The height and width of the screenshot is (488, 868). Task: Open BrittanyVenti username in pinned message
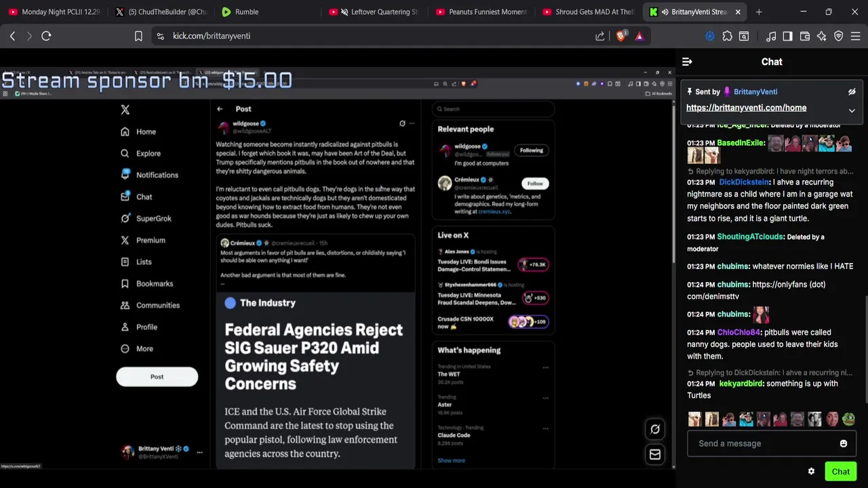(x=755, y=91)
